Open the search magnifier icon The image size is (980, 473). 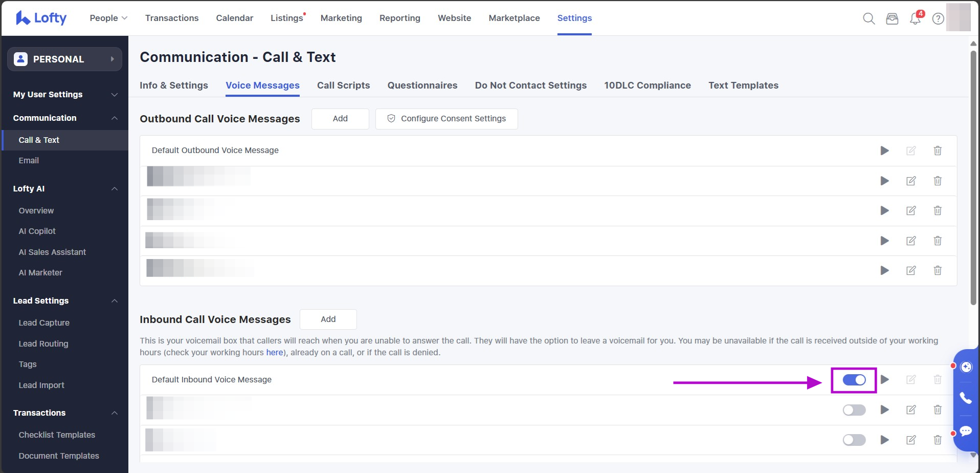pyautogui.click(x=868, y=19)
